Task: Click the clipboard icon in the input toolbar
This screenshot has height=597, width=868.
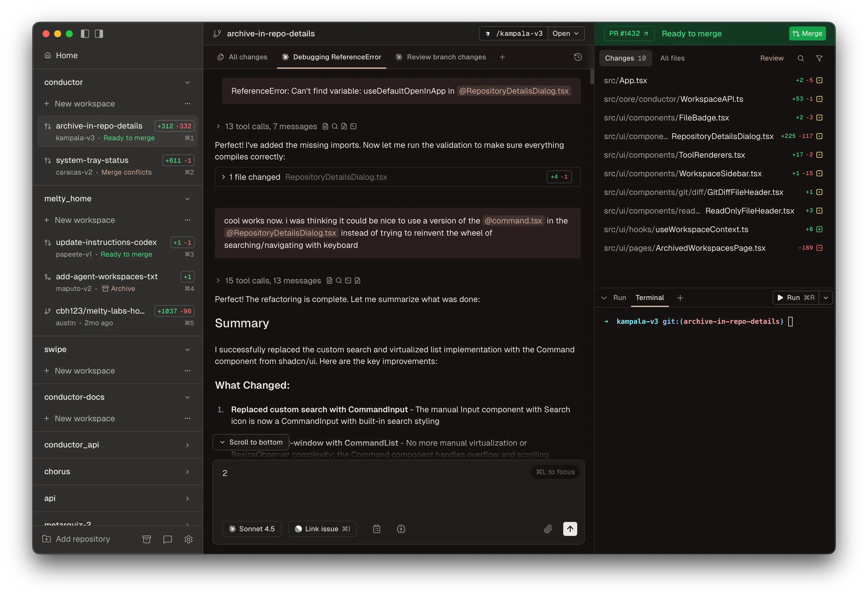Action: tap(376, 529)
